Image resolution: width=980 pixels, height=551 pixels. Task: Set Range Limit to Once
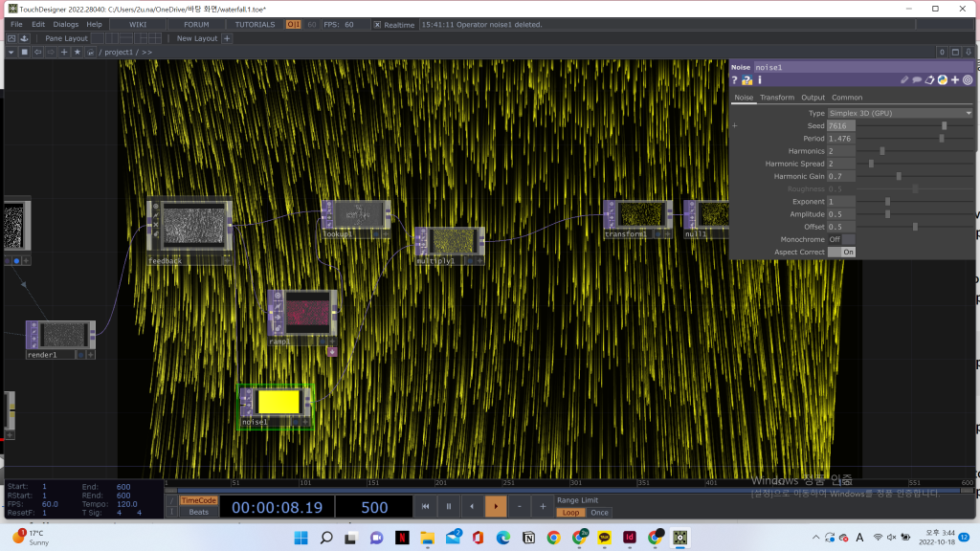click(x=599, y=513)
